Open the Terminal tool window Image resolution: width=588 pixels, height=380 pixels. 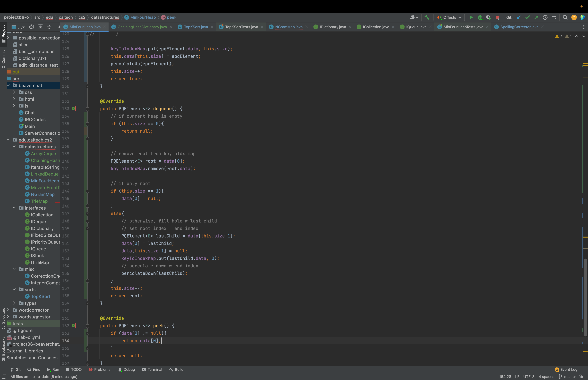[x=152, y=369]
